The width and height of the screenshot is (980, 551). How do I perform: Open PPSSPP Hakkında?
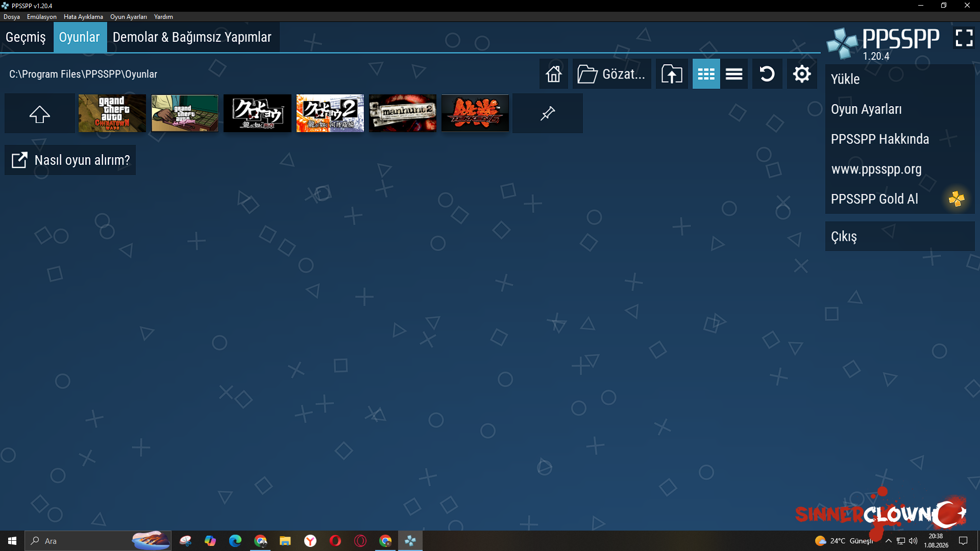coord(900,139)
